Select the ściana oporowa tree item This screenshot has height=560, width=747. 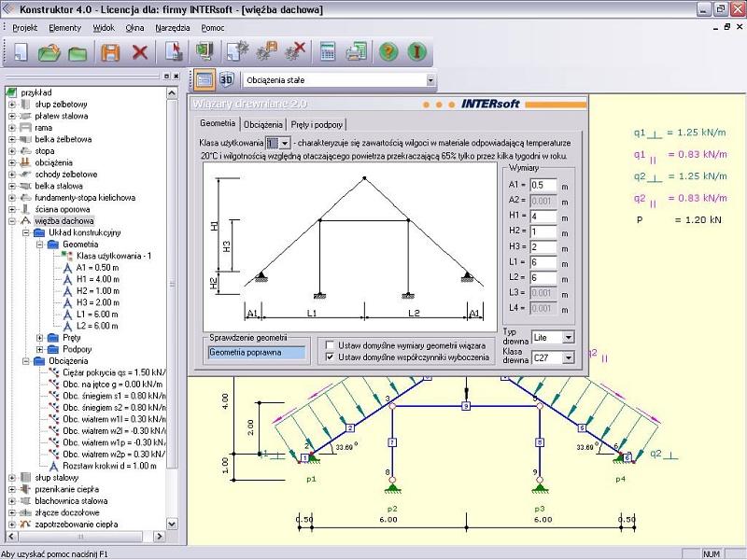click(x=62, y=209)
